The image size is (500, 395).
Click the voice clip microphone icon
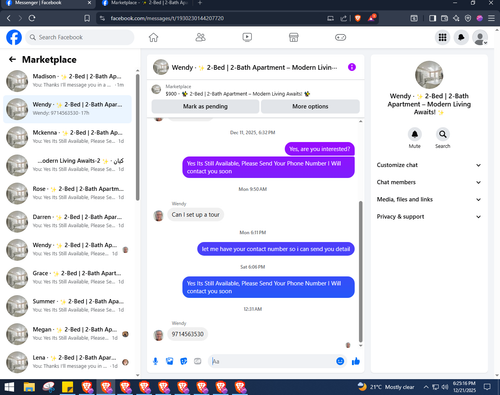[x=155, y=361]
